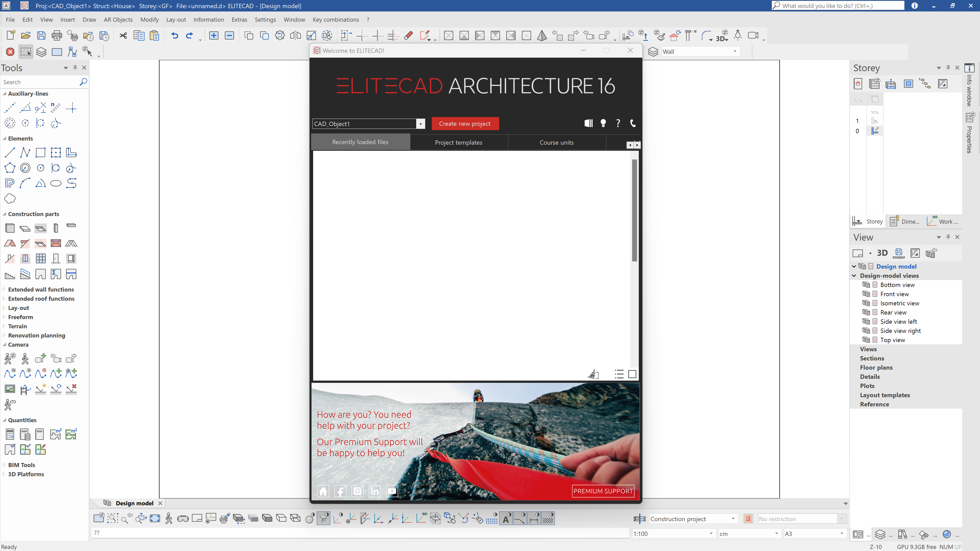Screen dimensions: 980x551
Task: Select the Line tool in Elements
Action: [x=10, y=153]
